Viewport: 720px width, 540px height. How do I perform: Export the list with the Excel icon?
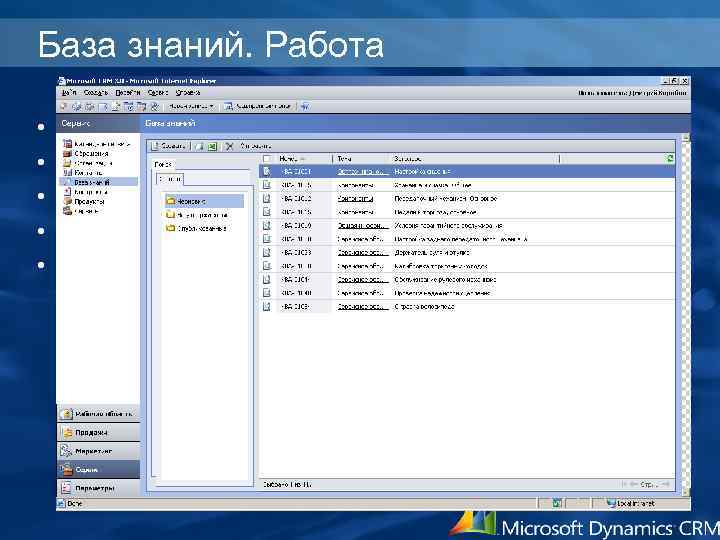click(x=212, y=146)
